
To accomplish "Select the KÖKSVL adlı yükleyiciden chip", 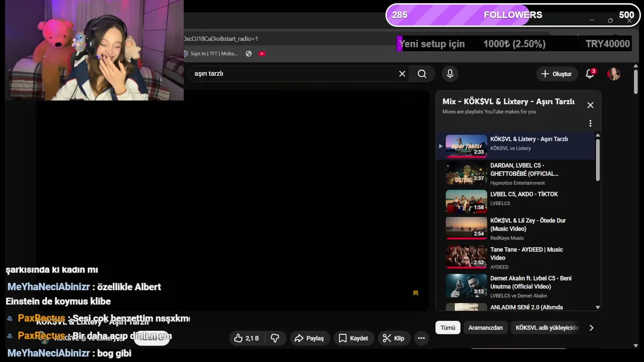I will (547, 328).
